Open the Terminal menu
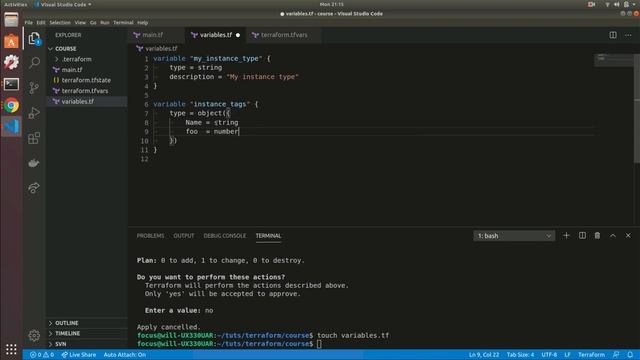 point(123,22)
